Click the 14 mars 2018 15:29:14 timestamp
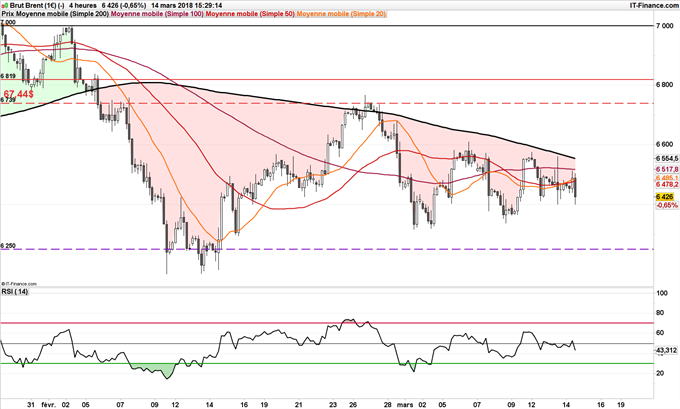The height and width of the screenshot is (409, 680). (186, 6)
